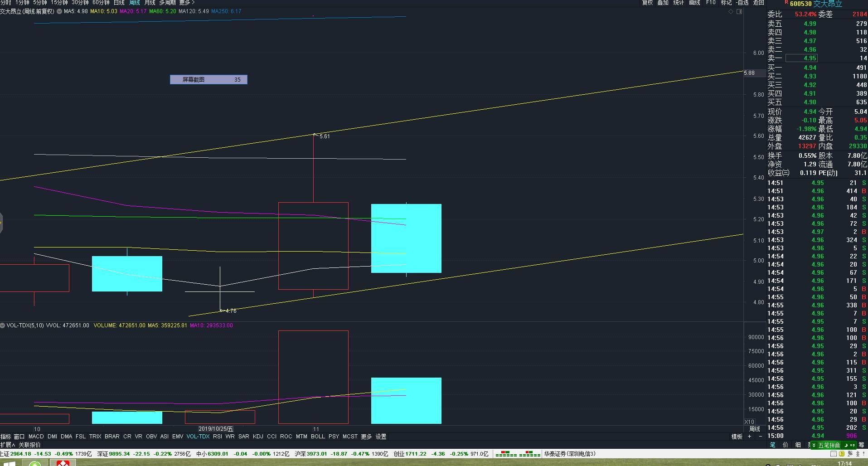Click the diamond marker icon above the chart
The width and height of the screenshot is (868, 466).
tap(731, 11)
